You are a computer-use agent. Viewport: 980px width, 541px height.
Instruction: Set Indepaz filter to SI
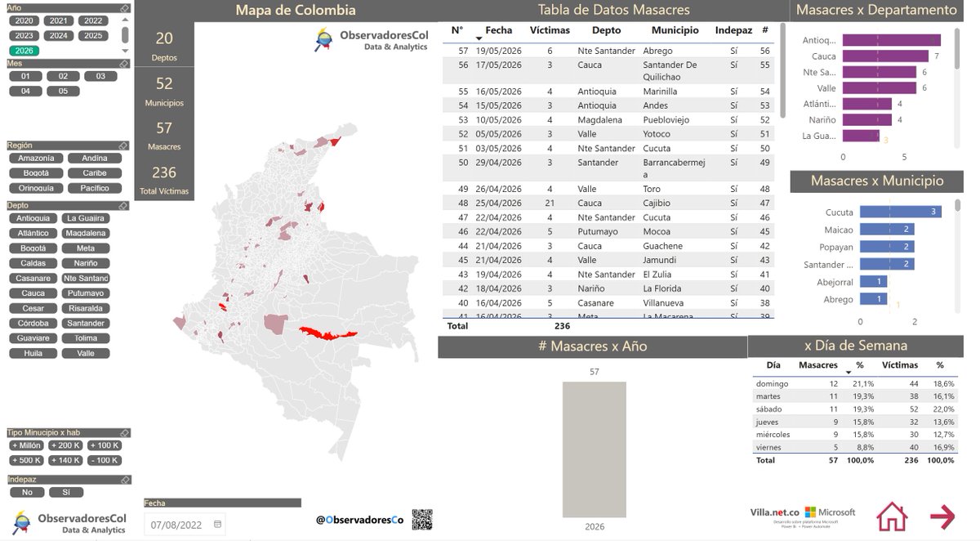coord(66,493)
